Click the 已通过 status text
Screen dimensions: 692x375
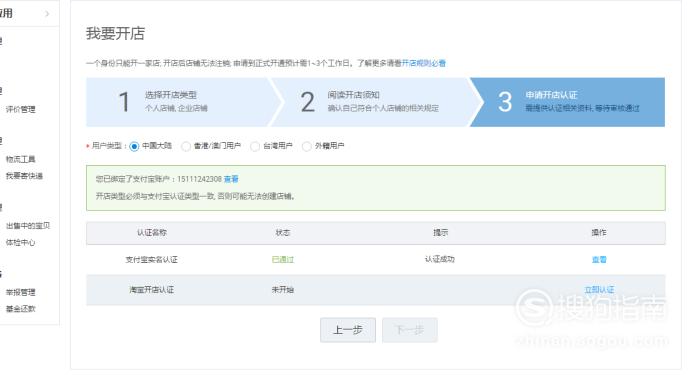(x=283, y=259)
